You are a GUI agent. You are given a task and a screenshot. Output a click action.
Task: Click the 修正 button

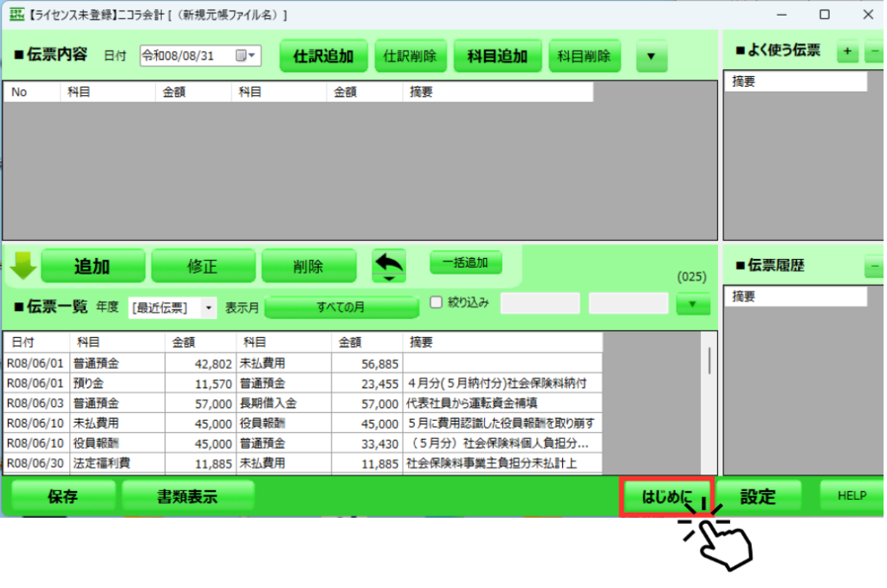click(x=203, y=266)
